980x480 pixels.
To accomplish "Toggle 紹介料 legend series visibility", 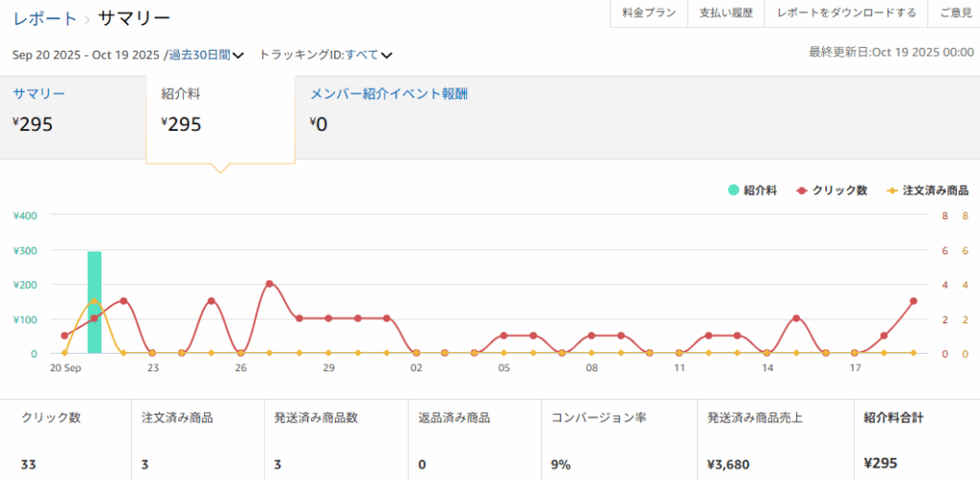I will [751, 190].
